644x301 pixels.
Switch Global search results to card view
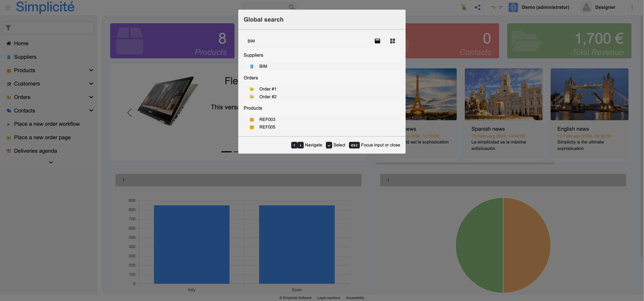tap(377, 41)
